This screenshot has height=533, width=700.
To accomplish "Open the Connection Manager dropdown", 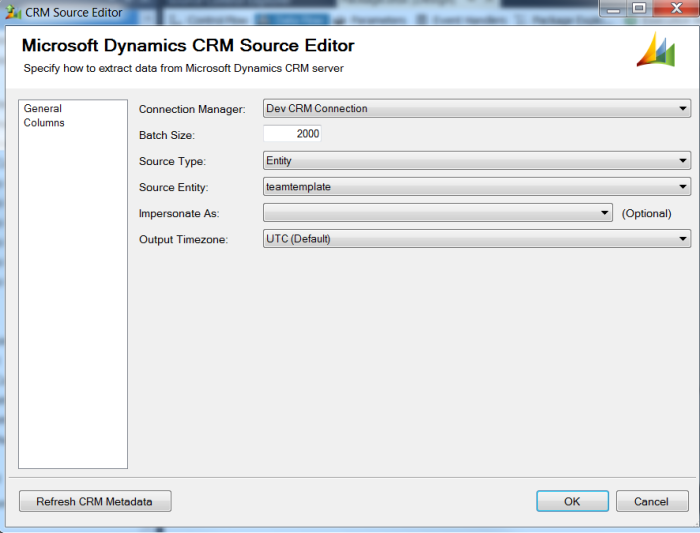I will point(683,109).
